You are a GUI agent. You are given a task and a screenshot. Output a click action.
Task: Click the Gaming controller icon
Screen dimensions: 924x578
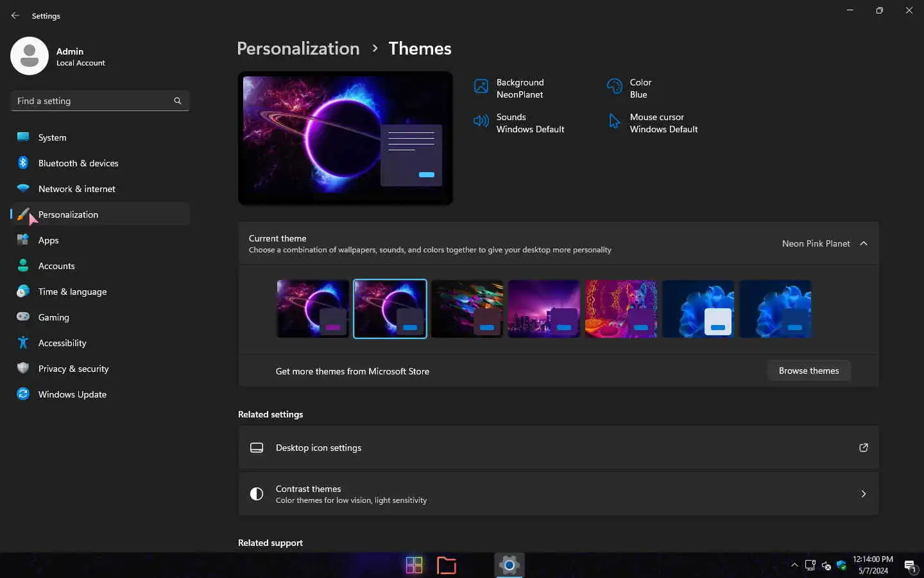[x=23, y=317]
